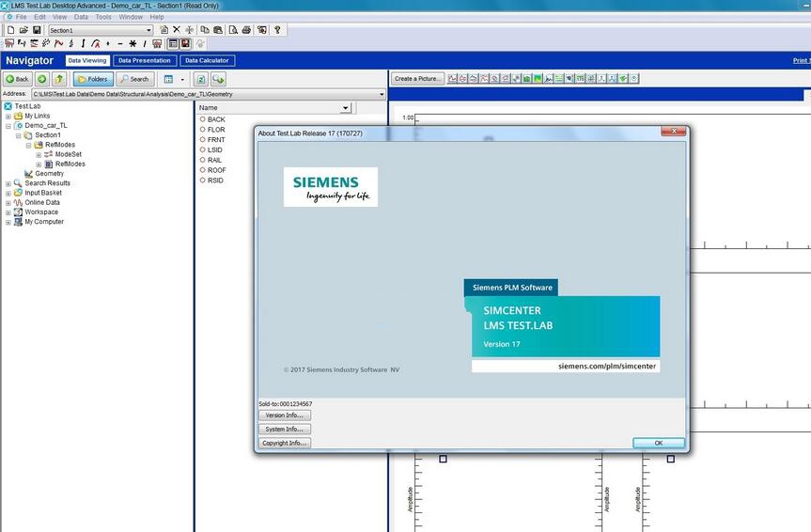Expand the My Links tree node
Screen dimensions: 811x532
(x=8, y=117)
